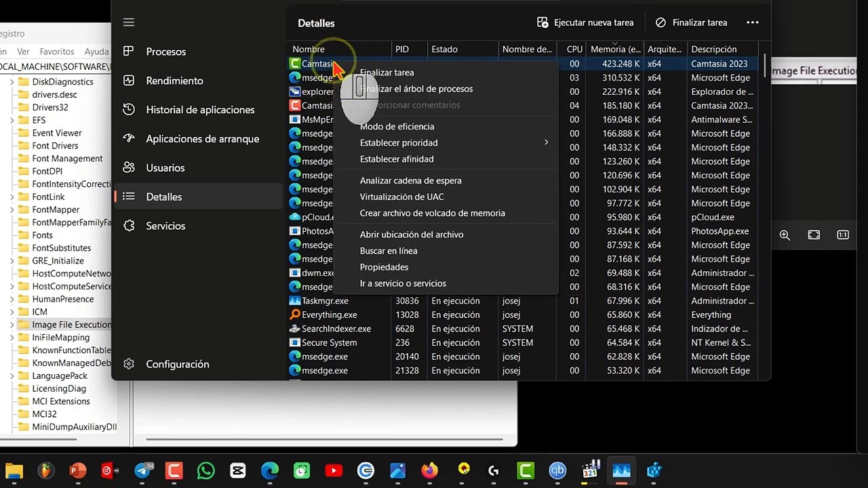The height and width of the screenshot is (488, 868).
Task: Expand the LanguagePack registry key
Action: tap(12, 376)
